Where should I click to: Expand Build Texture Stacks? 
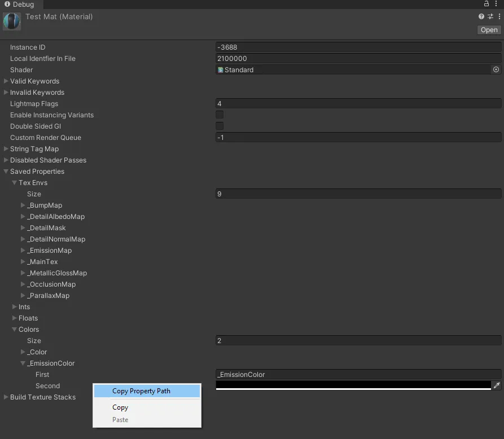[x=6, y=397]
